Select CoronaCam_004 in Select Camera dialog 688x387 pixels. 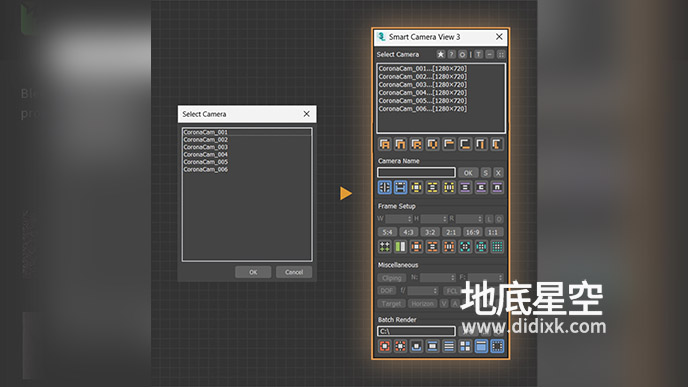tap(247, 154)
